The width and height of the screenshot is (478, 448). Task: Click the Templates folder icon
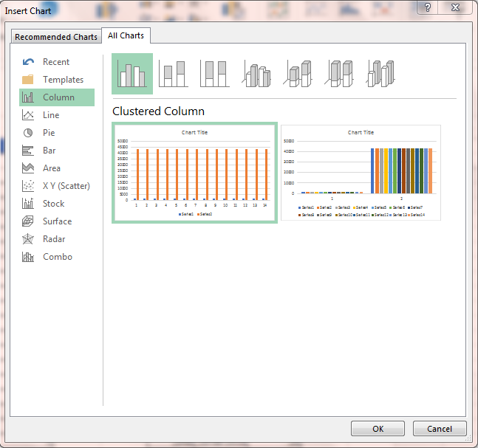click(x=28, y=80)
